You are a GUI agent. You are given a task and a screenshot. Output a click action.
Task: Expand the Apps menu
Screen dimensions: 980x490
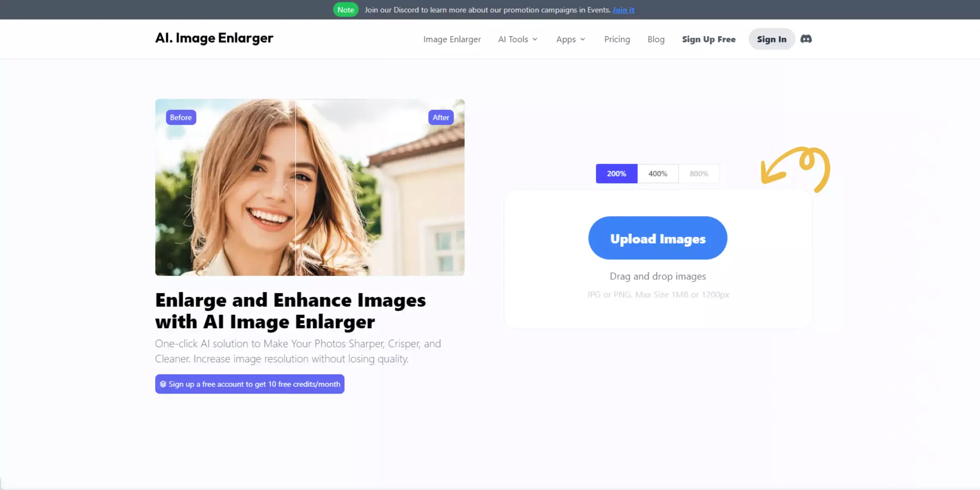click(570, 39)
